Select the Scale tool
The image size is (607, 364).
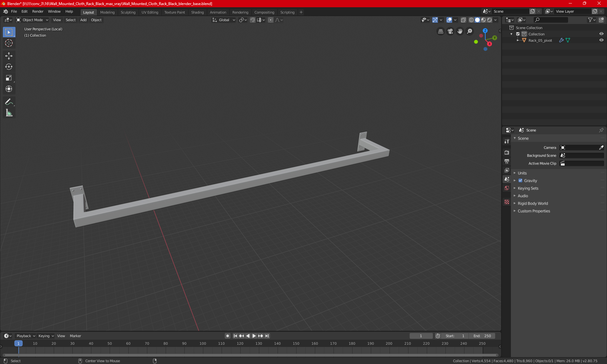[9, 78]
